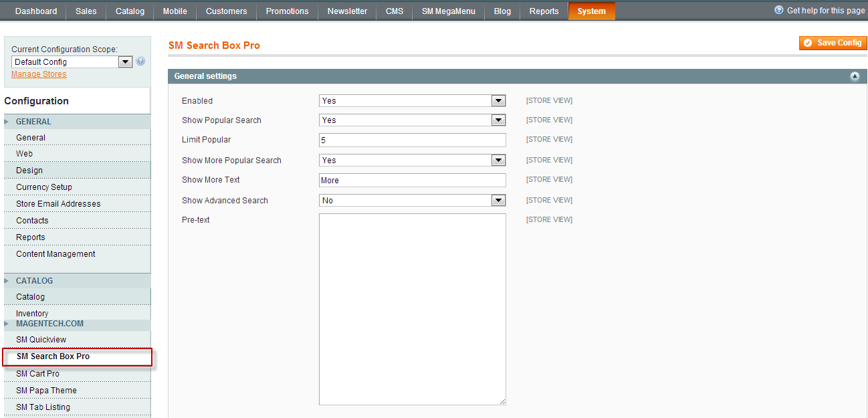Click the help icon beside scope dropdown
This screenshot has height=418, width=868.
[140, 62]
